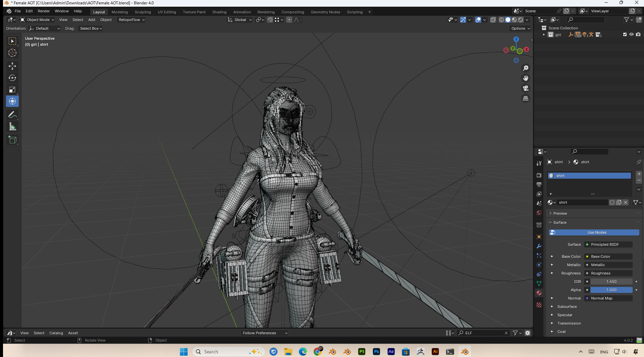Screen dimensions: 644x357
Task: Toggle viewport overlays
Action: pyautogui.click(x=478, y=20)
